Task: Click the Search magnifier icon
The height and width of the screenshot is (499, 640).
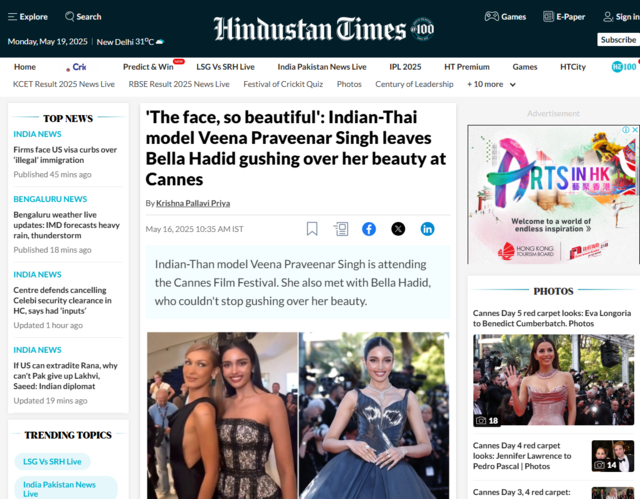Action: [70, 16]
